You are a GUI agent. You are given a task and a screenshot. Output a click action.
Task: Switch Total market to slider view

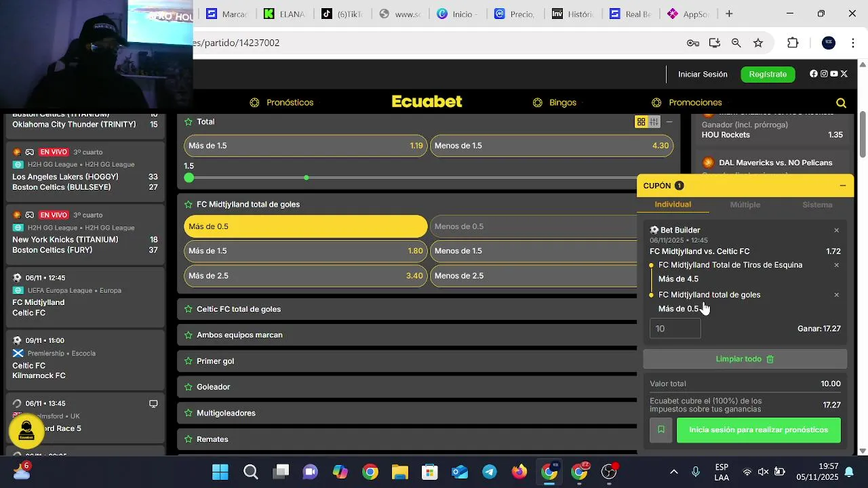654,122
